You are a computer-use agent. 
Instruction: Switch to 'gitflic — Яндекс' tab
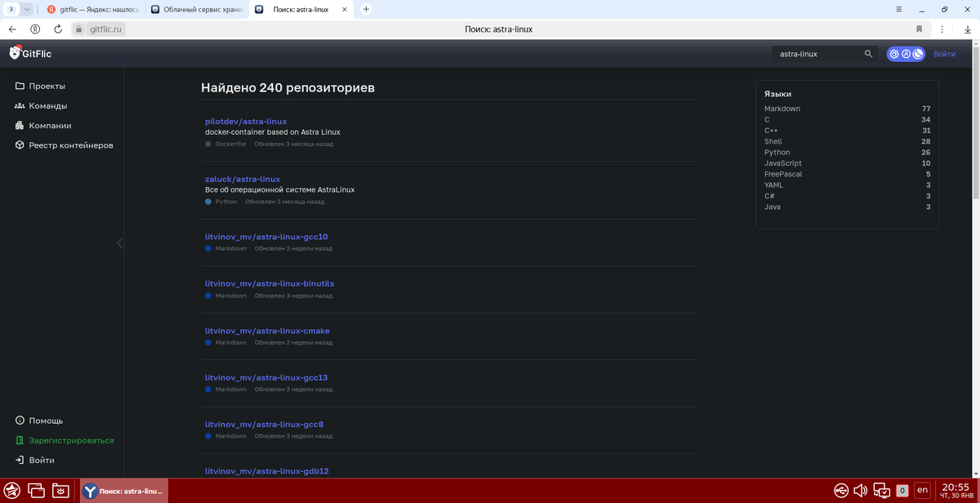95,9
